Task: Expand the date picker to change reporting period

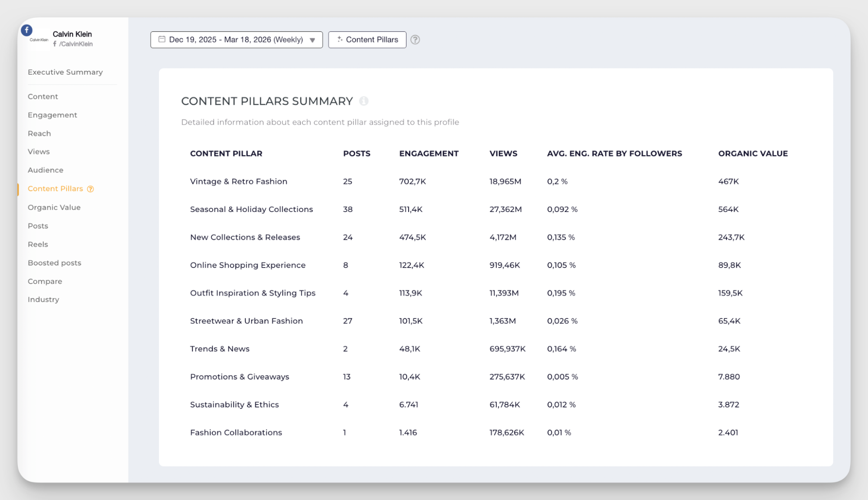Action: tap(237, 40)
